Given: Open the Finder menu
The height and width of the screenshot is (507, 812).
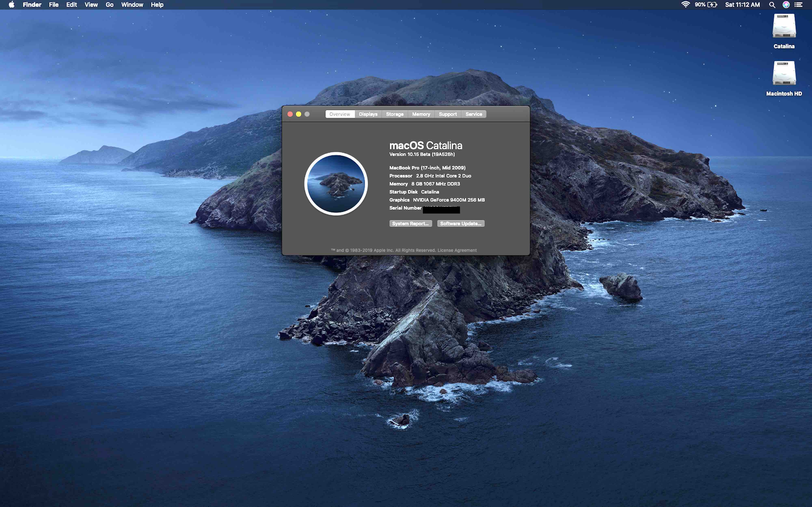Looking at the screenshot, I should point(32,5).
